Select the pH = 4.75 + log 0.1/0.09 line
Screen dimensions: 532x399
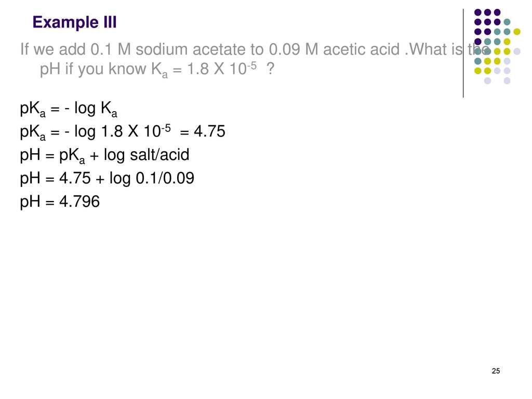click(x=107, y=179)
